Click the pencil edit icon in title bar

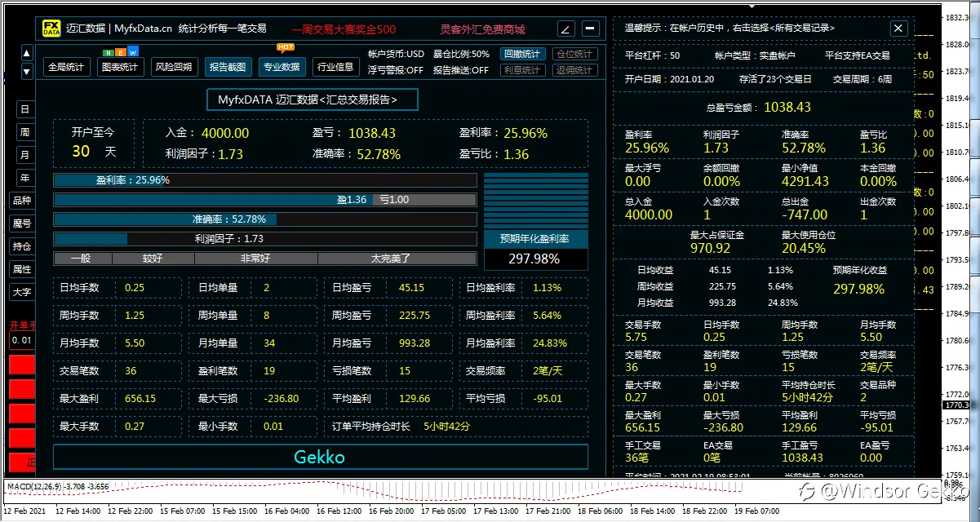[x=567, y=29]
